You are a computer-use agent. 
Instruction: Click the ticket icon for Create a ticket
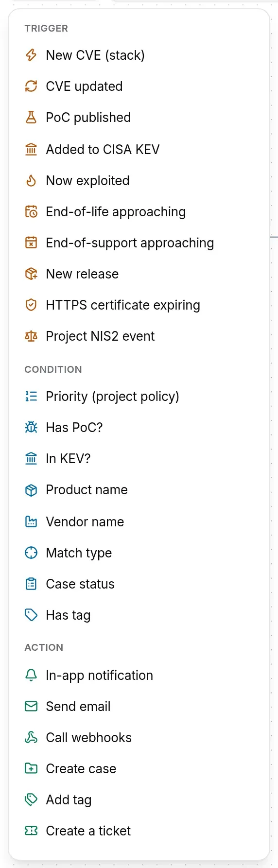tap(31, 831)
